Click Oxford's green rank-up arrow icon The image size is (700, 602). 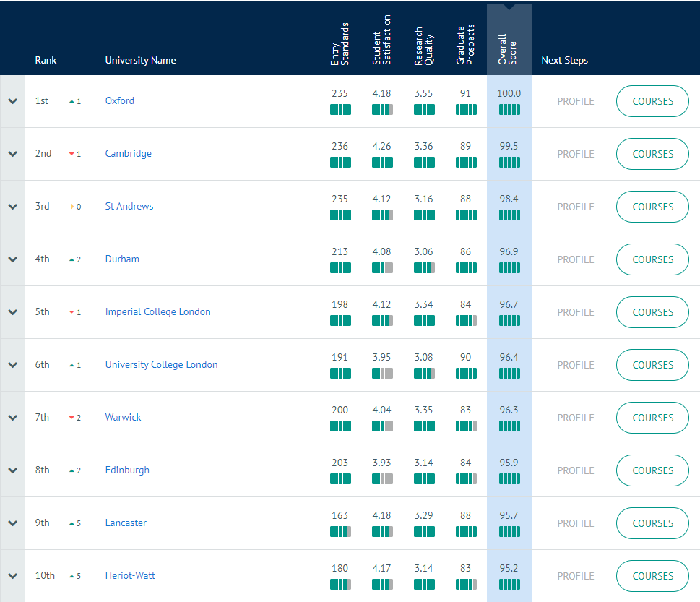point(72,102)
